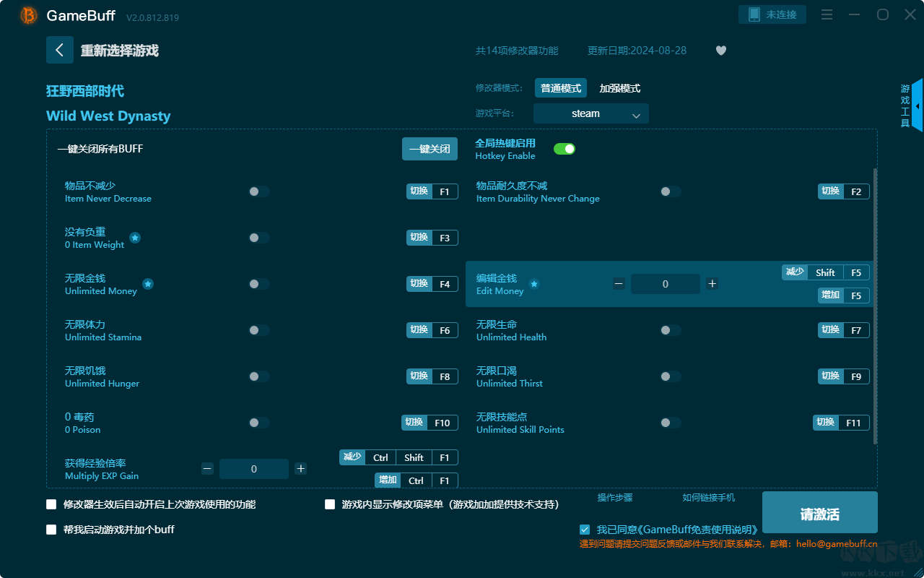
Task: Click the F7 hotkey for Unlimited Health
Action: coord(844,330)
